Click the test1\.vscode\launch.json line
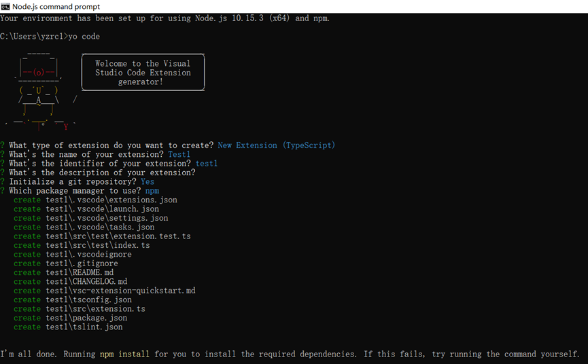588x364 pixels. pyautogui.click(x=102, y=209)
